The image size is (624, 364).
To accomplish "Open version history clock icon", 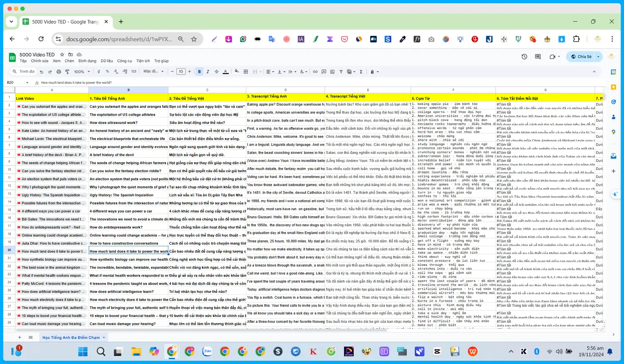I will point(524,57).
